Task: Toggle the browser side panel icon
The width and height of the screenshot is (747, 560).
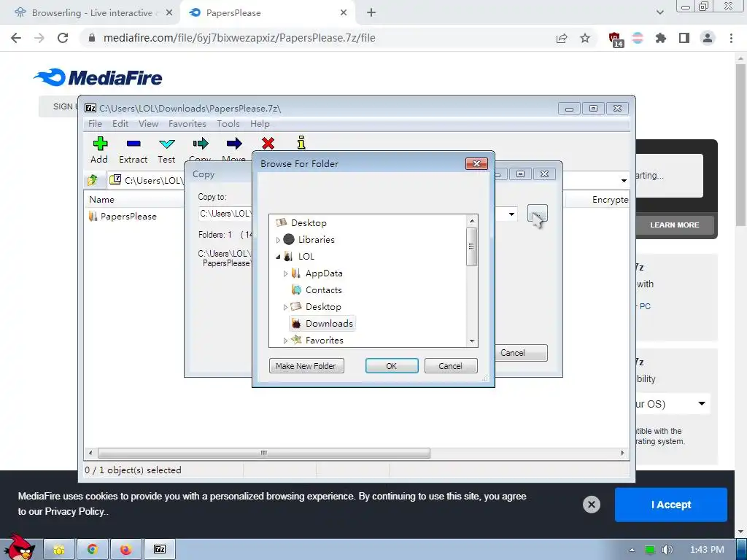Action: coord(684,38)
